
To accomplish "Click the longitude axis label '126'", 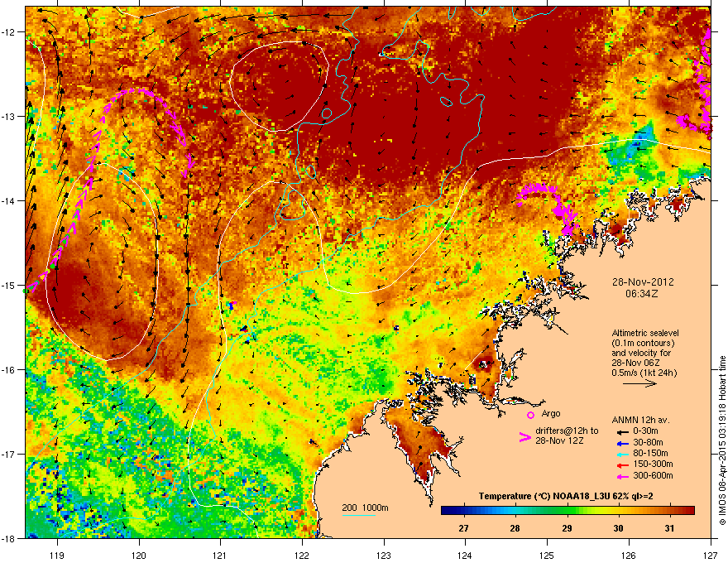I will point(629,555).
